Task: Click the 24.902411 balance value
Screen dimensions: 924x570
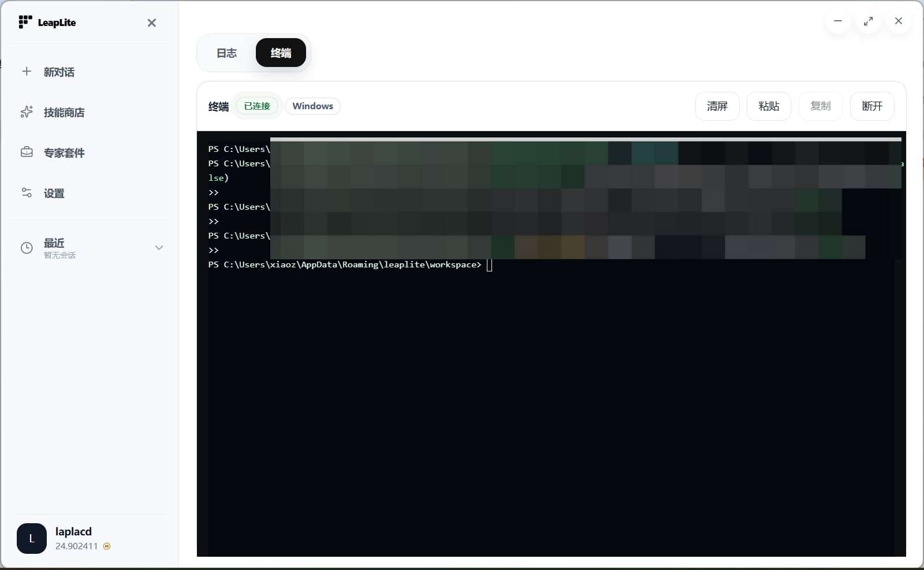Action: pos(77,546)
